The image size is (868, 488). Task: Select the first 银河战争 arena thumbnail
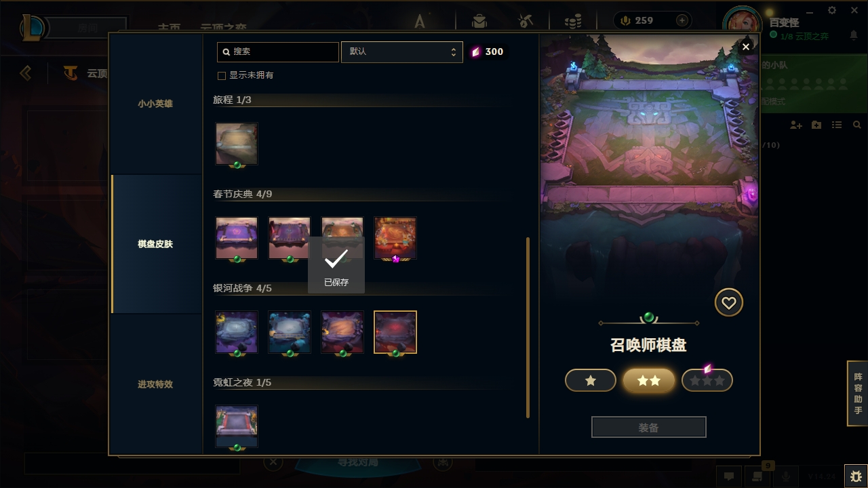point(237,332)
